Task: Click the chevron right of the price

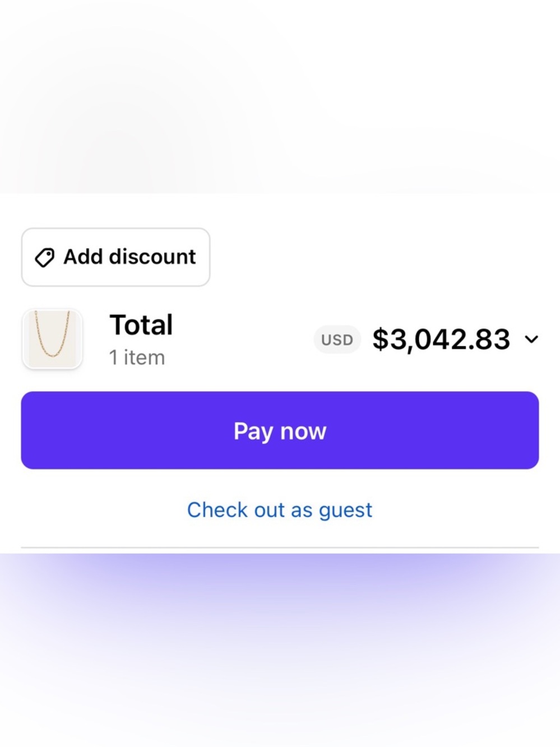Action: [531, 339]
